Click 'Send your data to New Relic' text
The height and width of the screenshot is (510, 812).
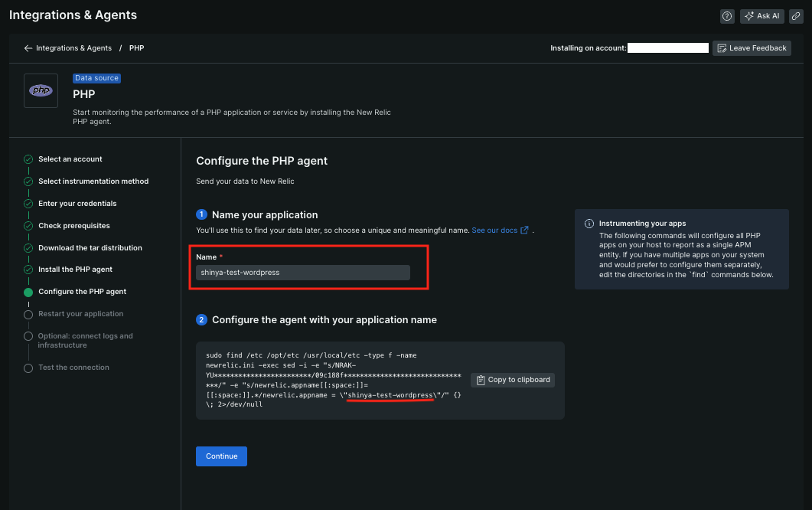[x=245, y=181]
